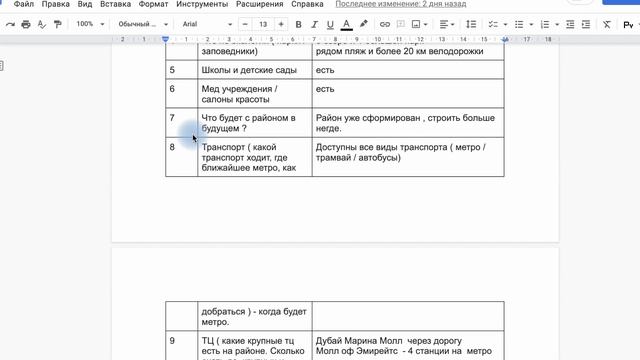
Task: Open line and paragraph spacing
Action: pos(471,24)
